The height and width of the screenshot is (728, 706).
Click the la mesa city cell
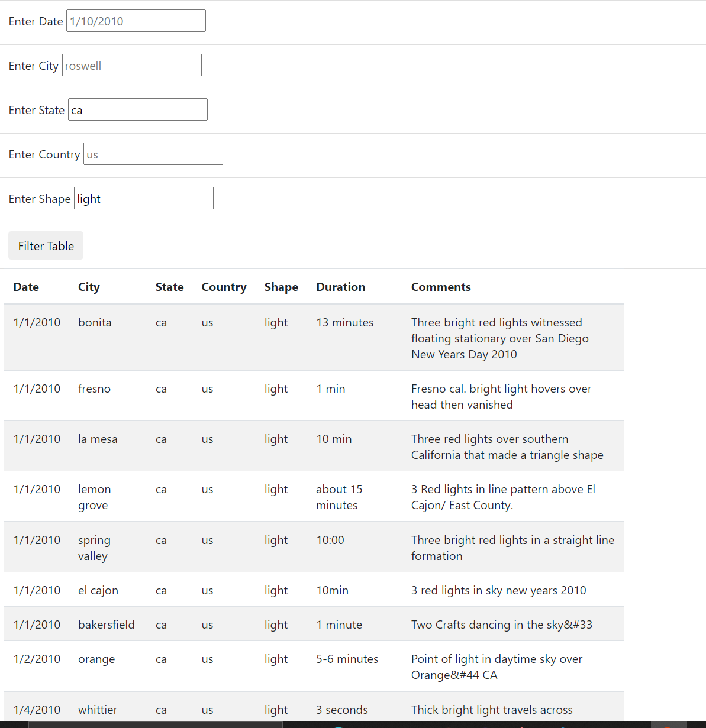98,439
